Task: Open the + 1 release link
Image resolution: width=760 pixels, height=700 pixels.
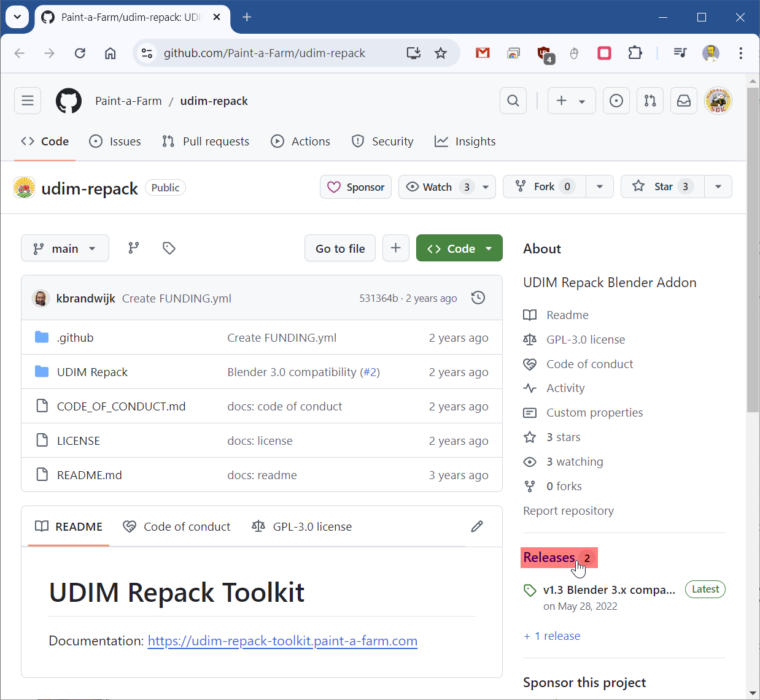Action: click(552, 636)
